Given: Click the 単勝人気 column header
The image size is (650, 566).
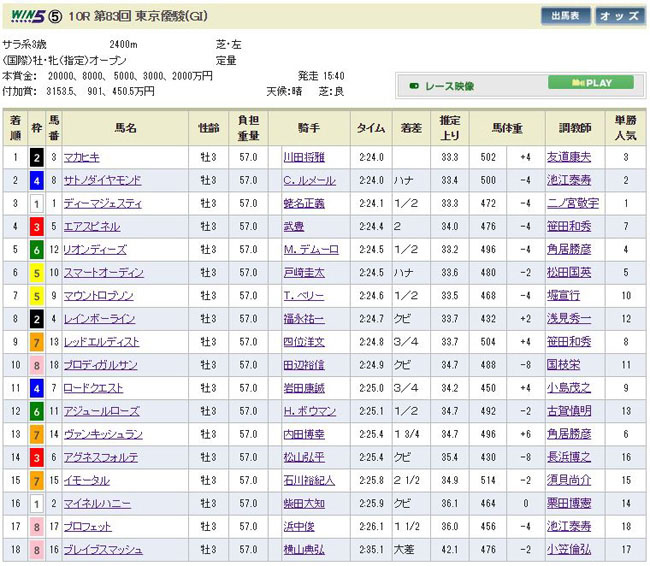Looking at the screenshot, I should click(x=625, y=128).
